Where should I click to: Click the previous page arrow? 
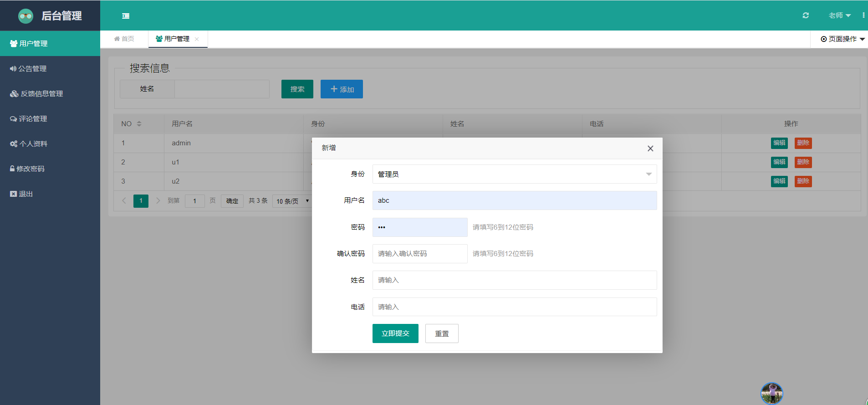(x=124, y=200)
